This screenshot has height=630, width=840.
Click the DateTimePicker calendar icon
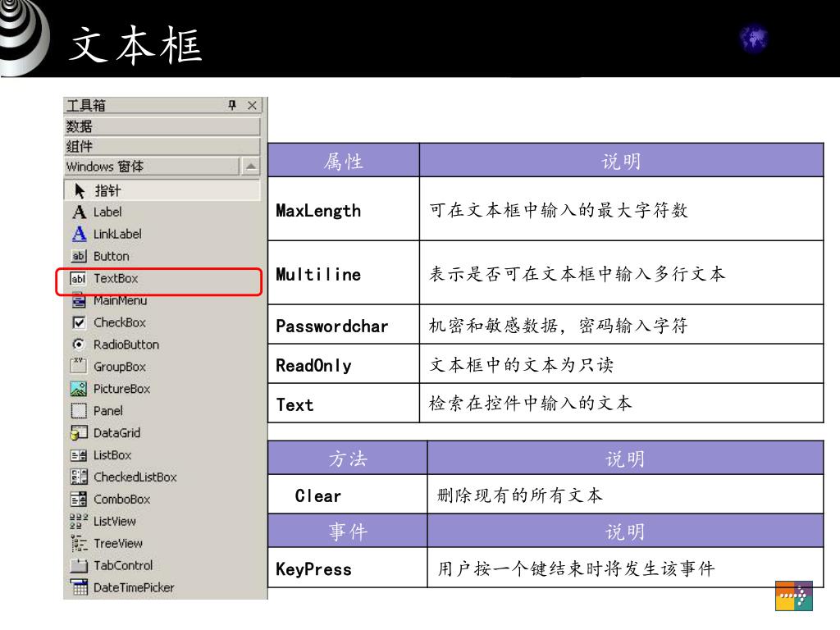pos(79,587)
